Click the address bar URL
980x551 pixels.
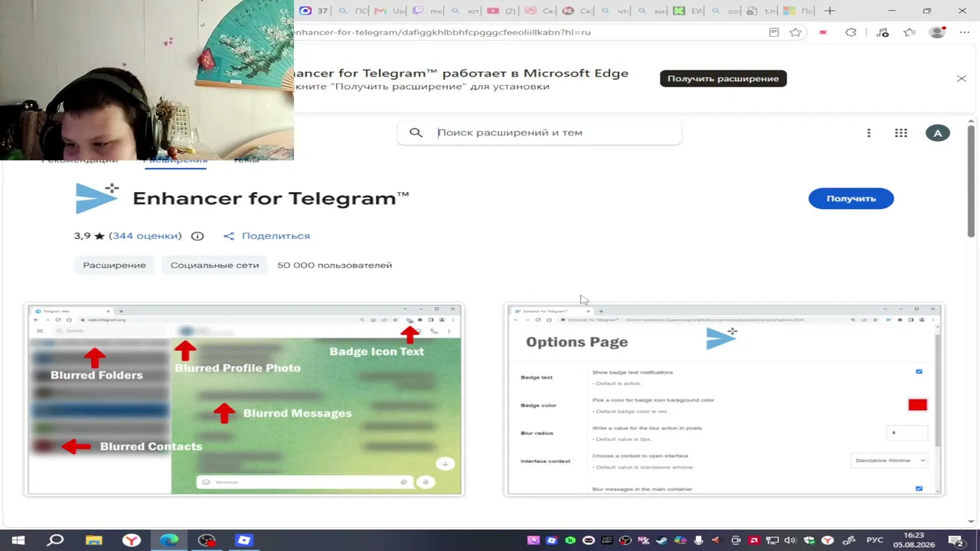click(x=443, y=32)
